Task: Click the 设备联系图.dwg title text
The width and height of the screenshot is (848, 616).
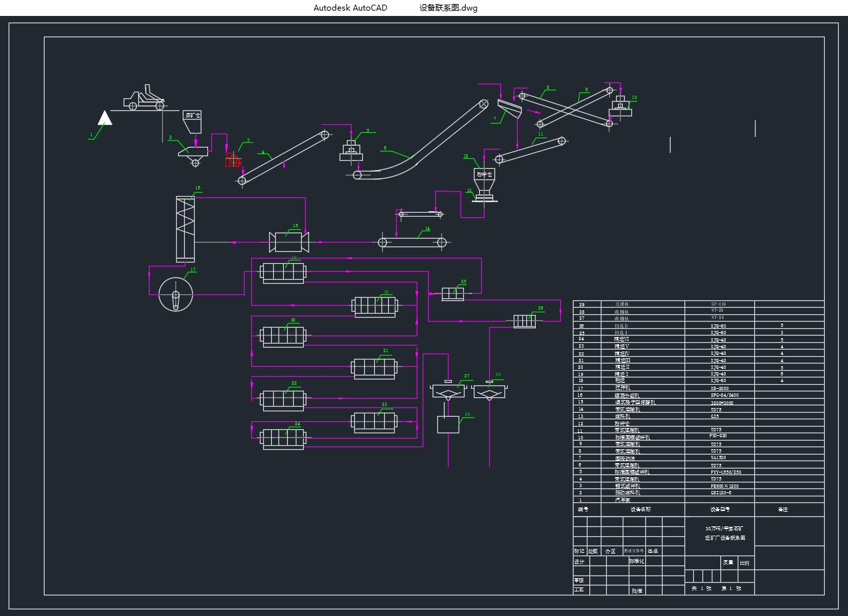Action: pos(448,8)
